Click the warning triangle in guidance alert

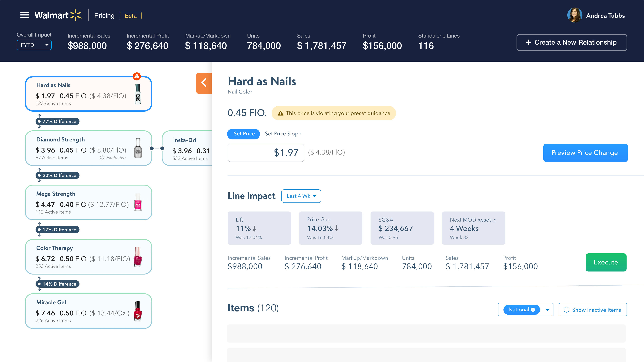pos(281,113)
